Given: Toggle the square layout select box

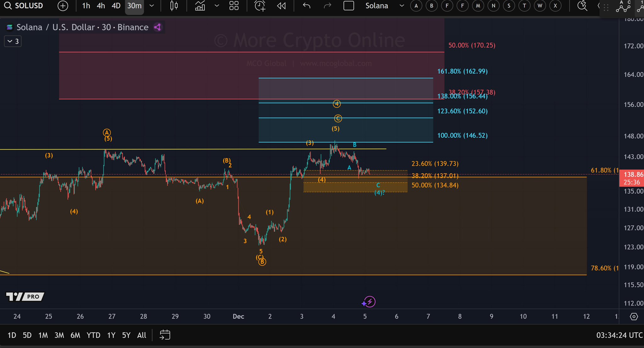Looking at the screenshot, I should (x=349, y=6).
